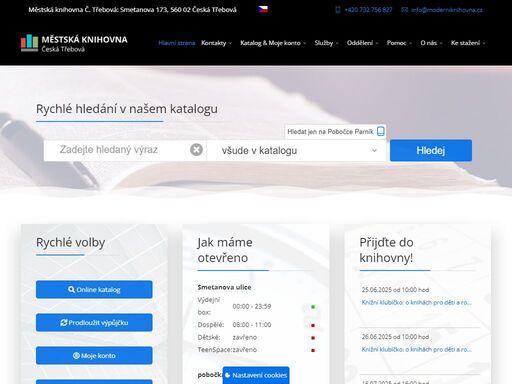Open the 26.06.2025 Knižní klubíčko event link

[416, 349]
